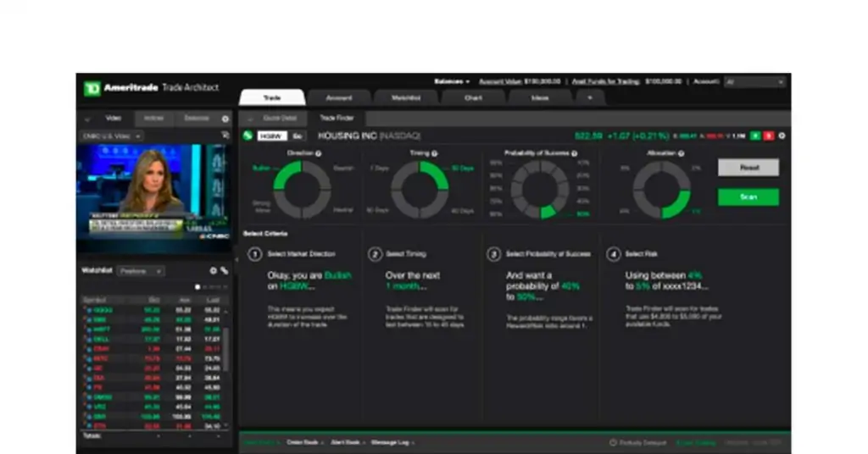Collapse the left panel with Video tab chevron
868x454 pixels.
click(87, 119)
